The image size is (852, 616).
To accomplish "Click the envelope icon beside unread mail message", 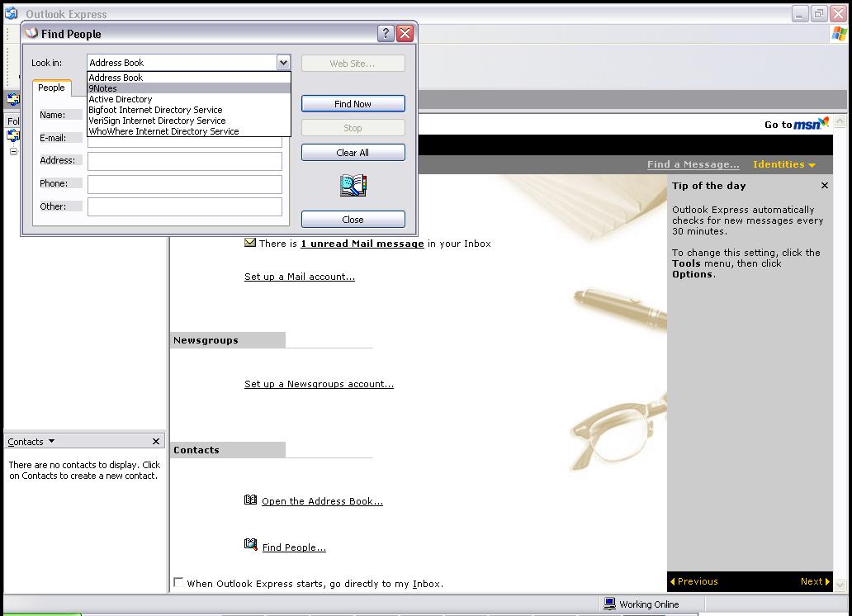I will click(x=250, y=243).
